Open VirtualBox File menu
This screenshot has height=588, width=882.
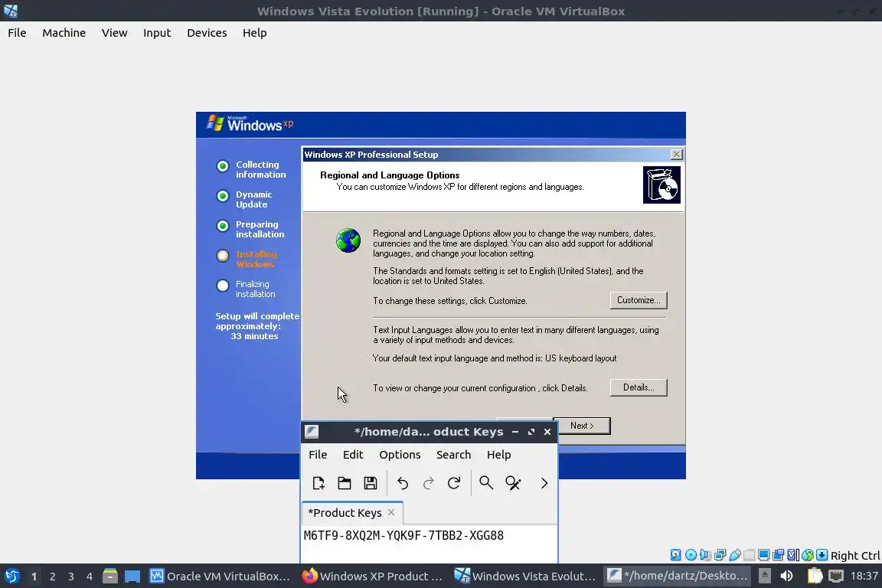[17, 33]
